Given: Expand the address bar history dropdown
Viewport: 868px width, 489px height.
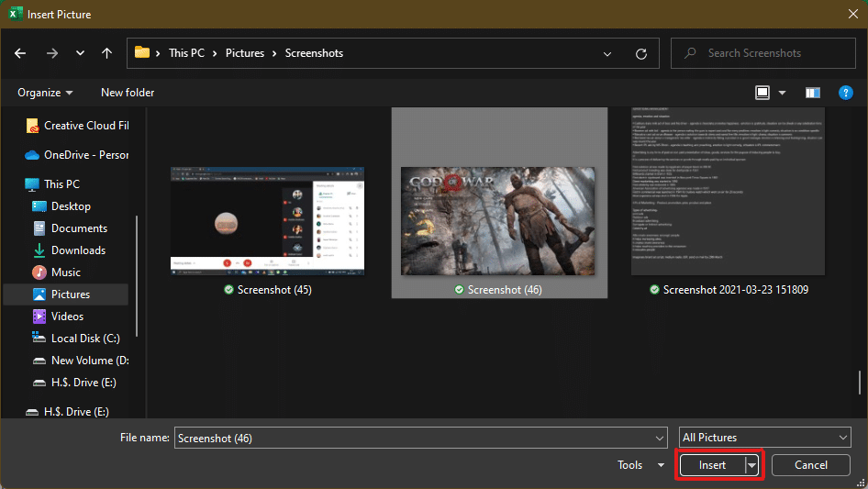Looking at the screenshot, I should click(x=607, y=54).
